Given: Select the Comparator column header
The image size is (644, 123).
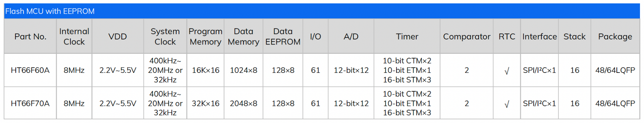Looking at the screenshot, I should coord(467,36).
